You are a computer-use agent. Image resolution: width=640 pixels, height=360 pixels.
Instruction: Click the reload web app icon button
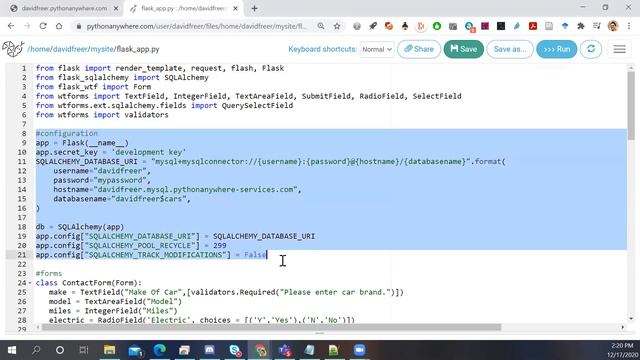[591, 49]
